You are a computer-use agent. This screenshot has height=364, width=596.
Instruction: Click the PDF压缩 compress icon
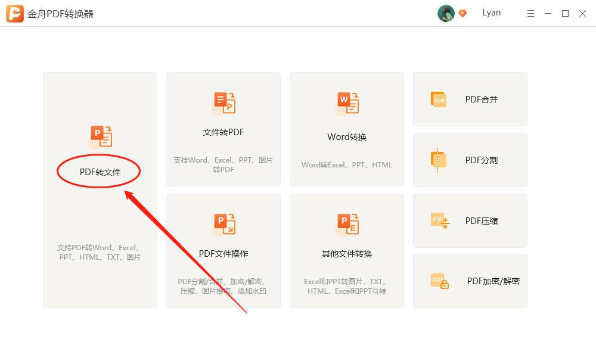439,220
